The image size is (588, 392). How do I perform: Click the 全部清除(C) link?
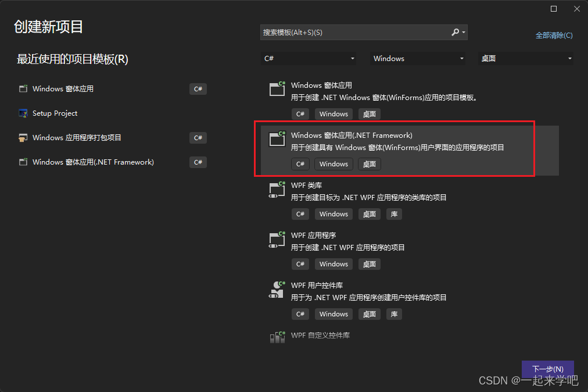(x=554, y=35)
